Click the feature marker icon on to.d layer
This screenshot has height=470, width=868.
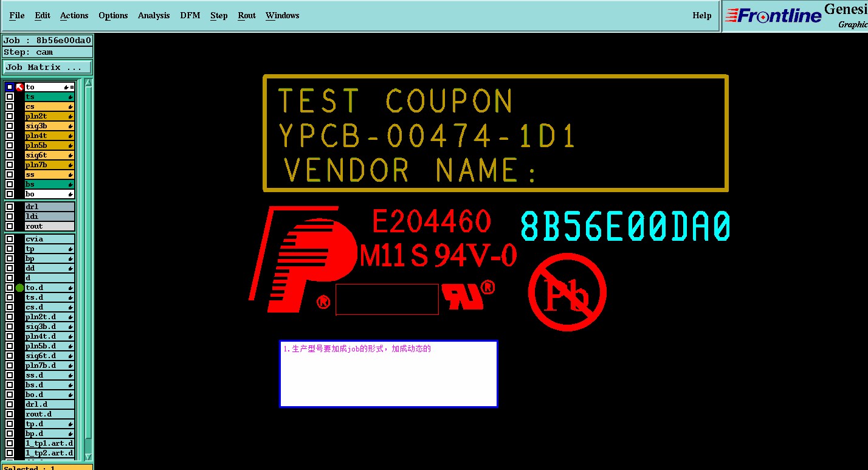[71, 288]
